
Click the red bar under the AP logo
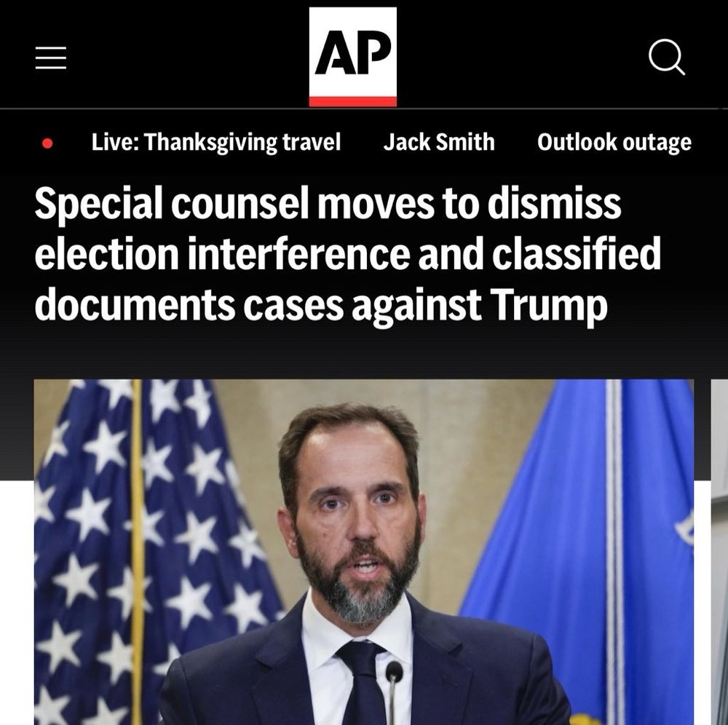(353, 102)
